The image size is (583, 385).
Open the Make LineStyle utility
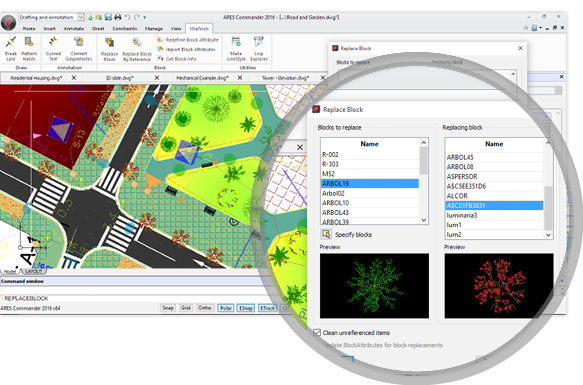(x=236, y=49)
